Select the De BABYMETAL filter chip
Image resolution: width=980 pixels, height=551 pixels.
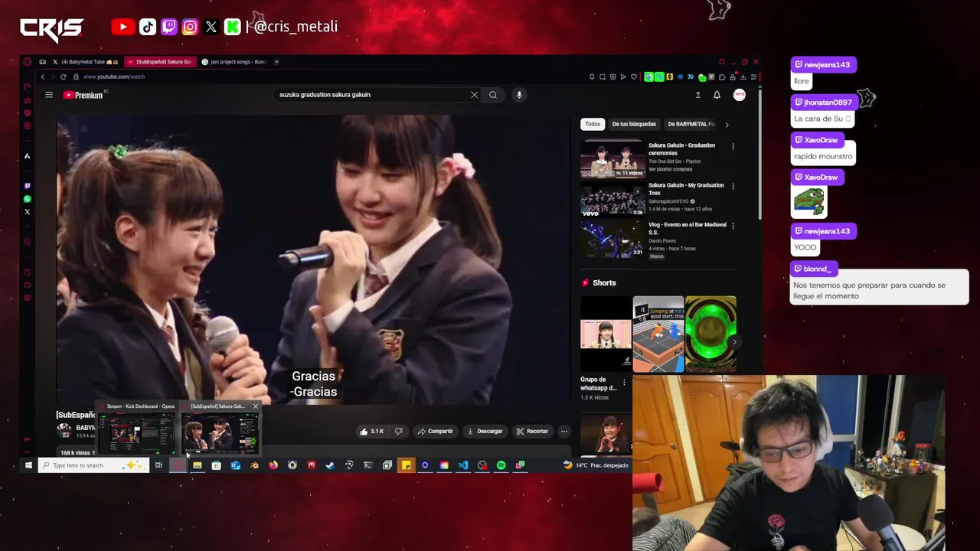pyautogui.click(x=691, y=124)
